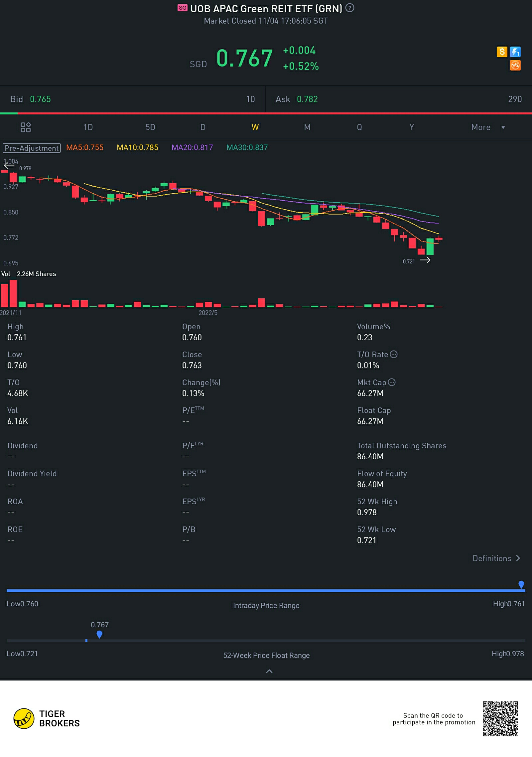Select the W weekly chart tab
The width and height of the screenshot is (532, 757).
pos(255,127)
